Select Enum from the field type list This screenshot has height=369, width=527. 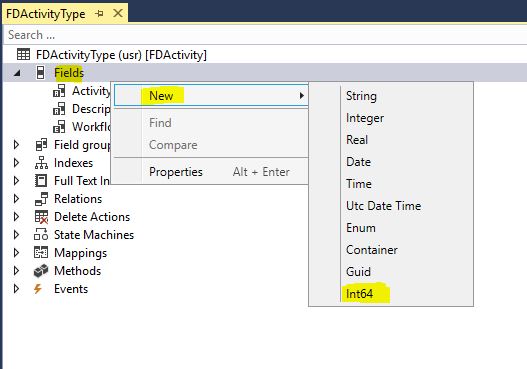[x=361, y=228]
